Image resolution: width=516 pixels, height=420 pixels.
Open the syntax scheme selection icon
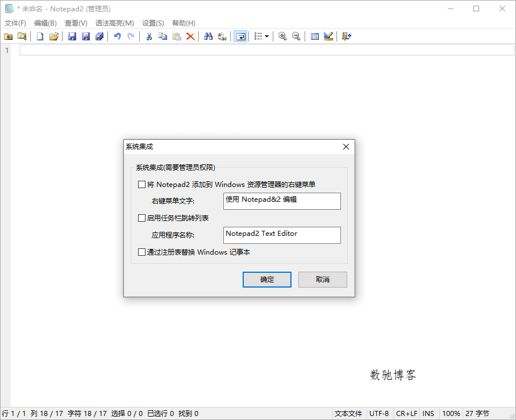[x=315, y=36]
